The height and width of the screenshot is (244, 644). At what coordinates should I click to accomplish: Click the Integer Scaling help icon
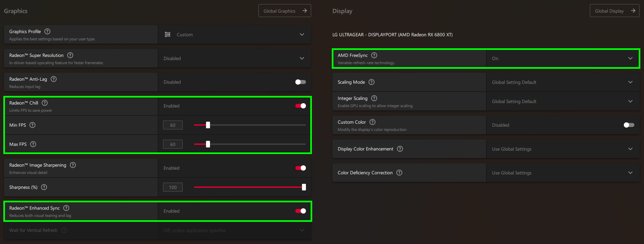coord(374,98)
